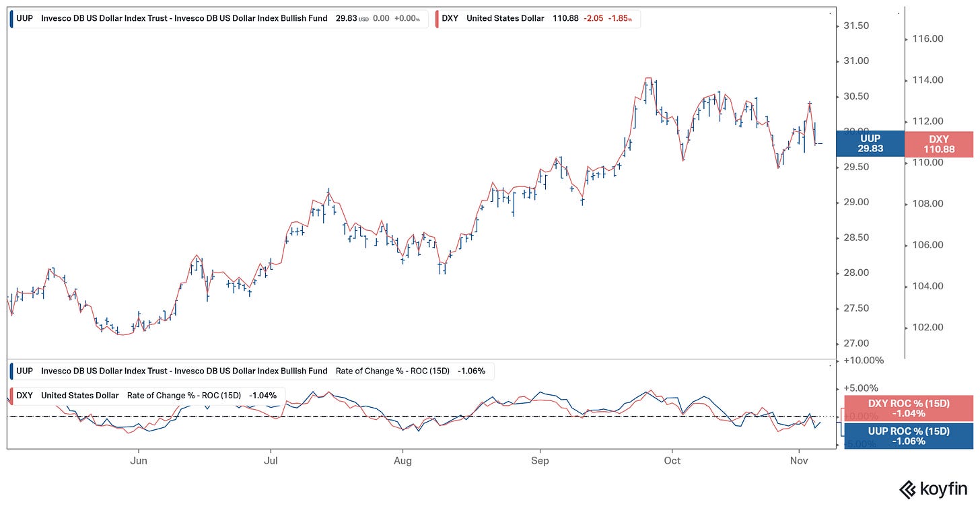
Task: Click the 112.00 tick on DXY axis
Action: point(929,121)
